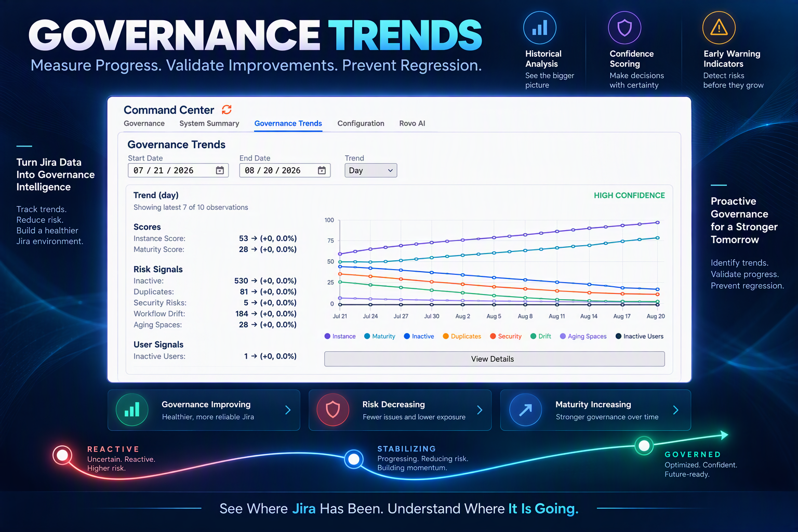The height and width of the screenshot is (532, 798).
Task: Switch to the System Summary tab
Action: tap(209, 123)
